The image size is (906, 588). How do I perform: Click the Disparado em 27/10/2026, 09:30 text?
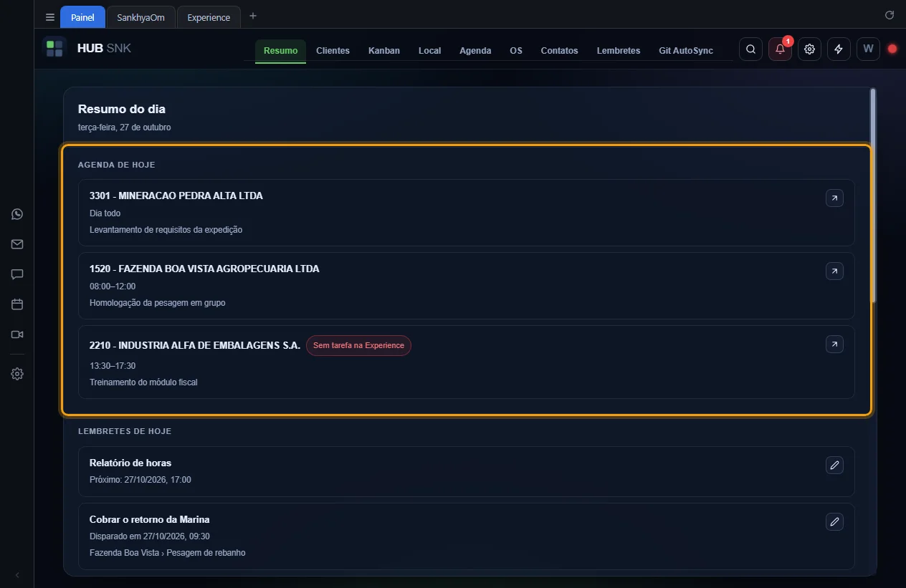click(x=150, y=536)
